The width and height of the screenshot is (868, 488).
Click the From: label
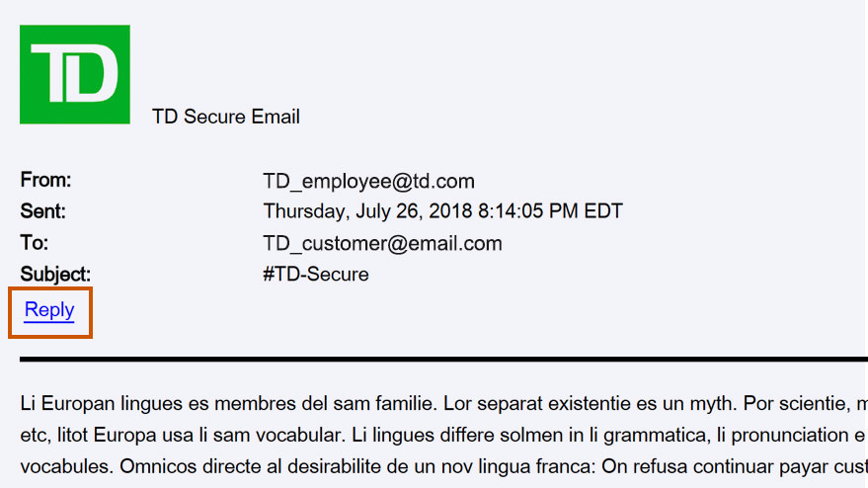46,180
